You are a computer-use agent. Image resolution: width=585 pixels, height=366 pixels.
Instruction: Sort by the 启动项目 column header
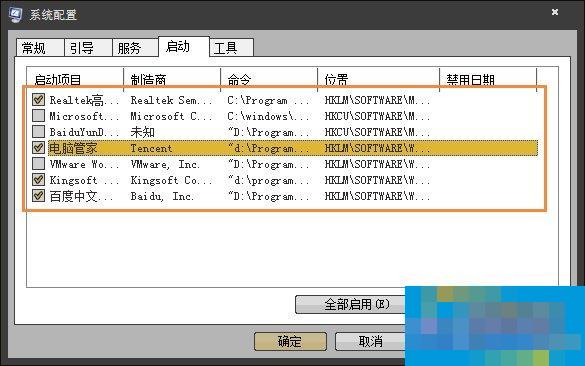(x=75, y=79)
